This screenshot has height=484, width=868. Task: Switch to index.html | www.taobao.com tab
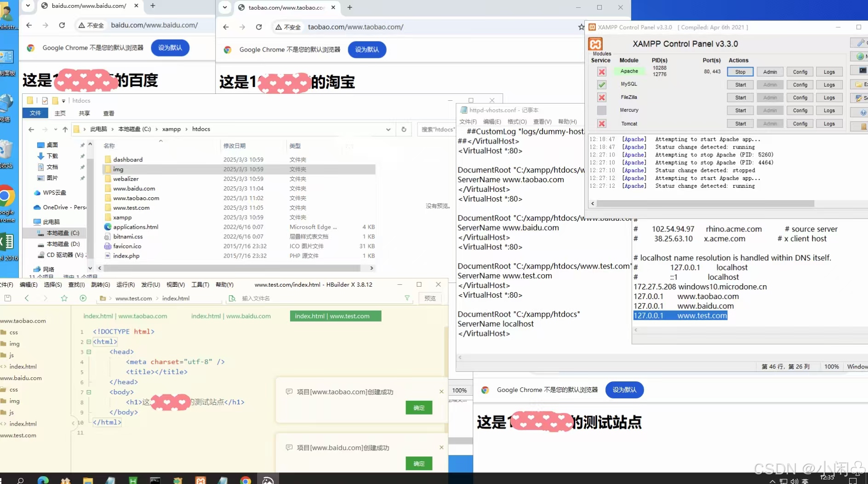125,316
